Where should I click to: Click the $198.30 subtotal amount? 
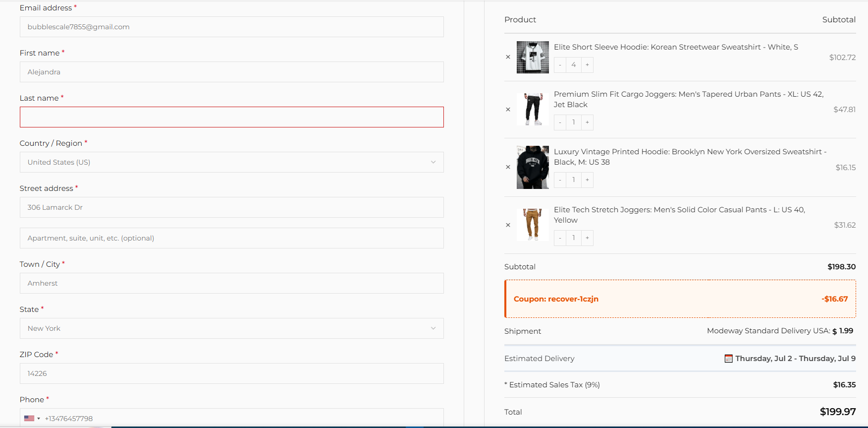[842, 267]
